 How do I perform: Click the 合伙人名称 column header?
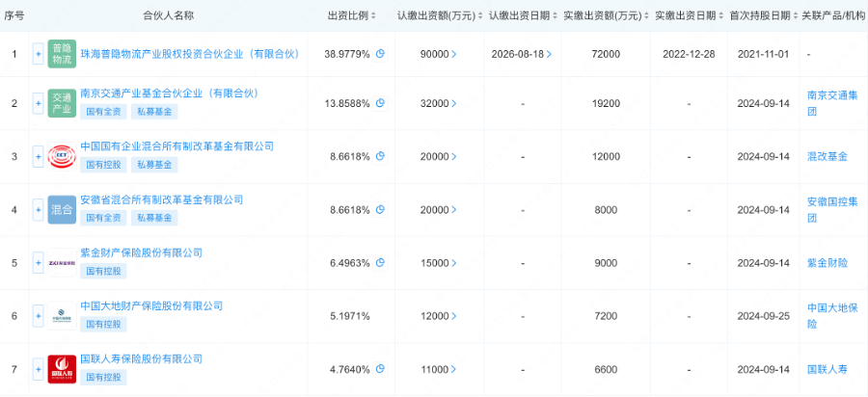coord(168,15)
